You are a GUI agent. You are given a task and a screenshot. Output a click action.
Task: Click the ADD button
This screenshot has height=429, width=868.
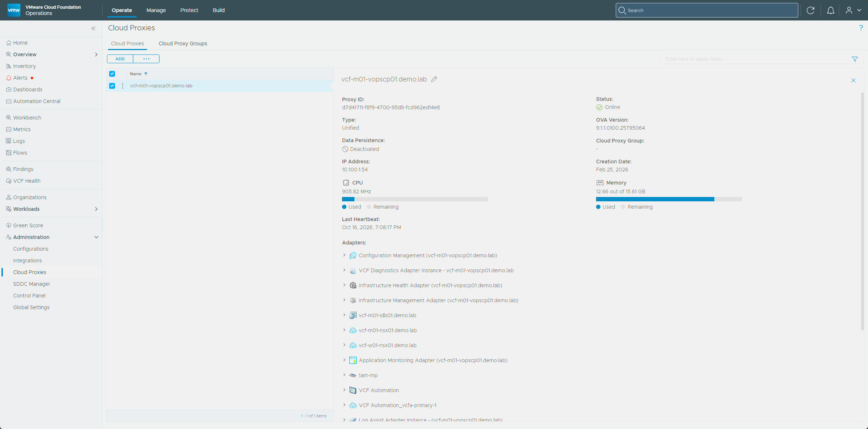coord(120,59)
